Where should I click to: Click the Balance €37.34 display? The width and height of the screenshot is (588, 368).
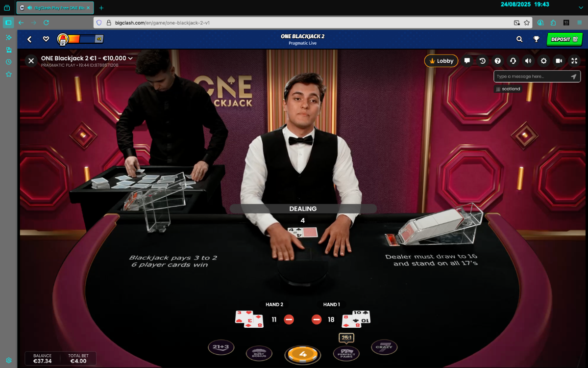pyautogui.click(x=42, y=359)
